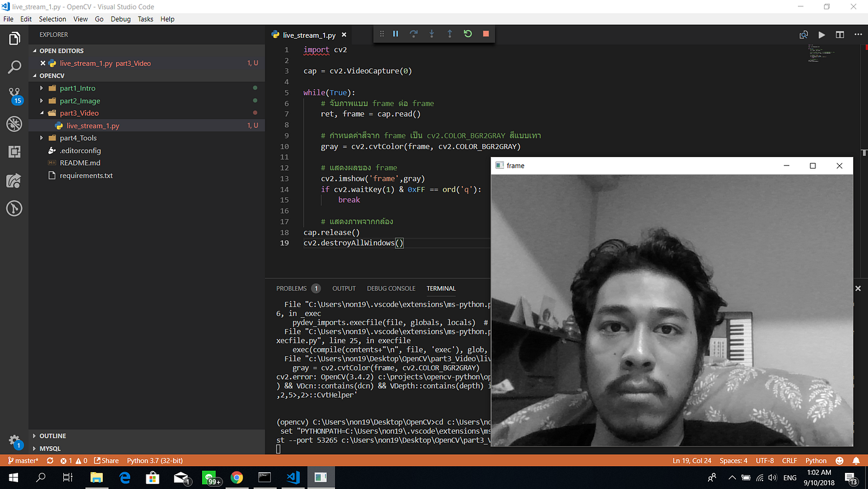
Task: Step Into the current line
Action: pos(432,34)
